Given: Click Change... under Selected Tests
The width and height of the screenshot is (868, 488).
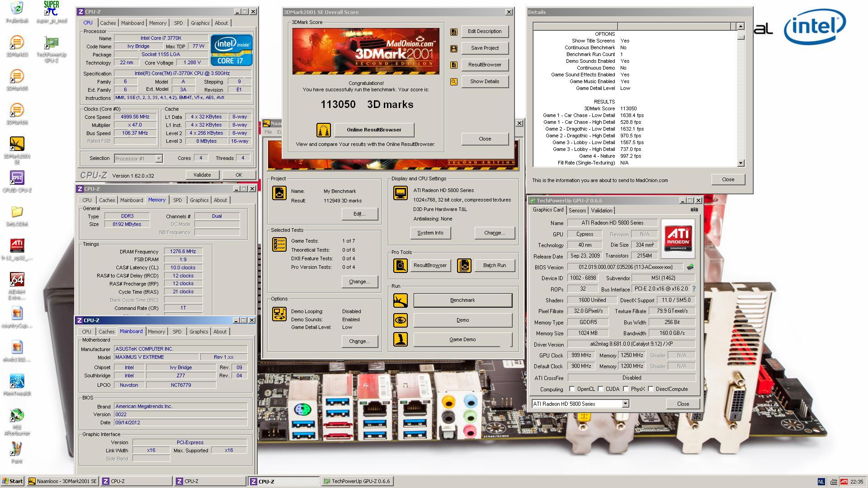Looking at the screenshot, I should click(x=359, y=282).
